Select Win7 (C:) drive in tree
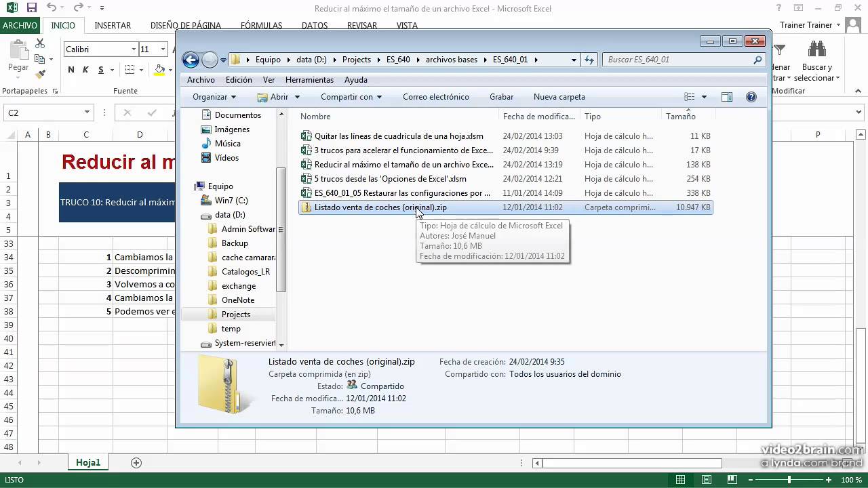The width and height of the screenshot is (868, 488). [x=231, y=201]
